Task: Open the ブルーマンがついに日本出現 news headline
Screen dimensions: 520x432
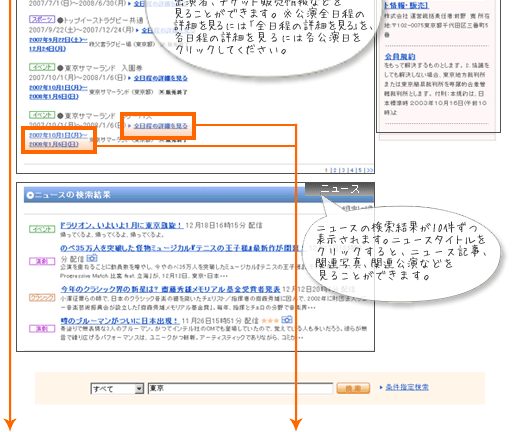Action: (120, 321)
